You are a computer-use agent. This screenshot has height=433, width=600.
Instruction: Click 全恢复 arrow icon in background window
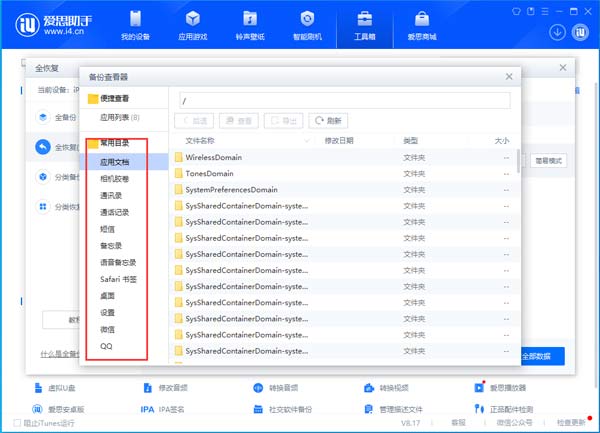click(43, 147)
